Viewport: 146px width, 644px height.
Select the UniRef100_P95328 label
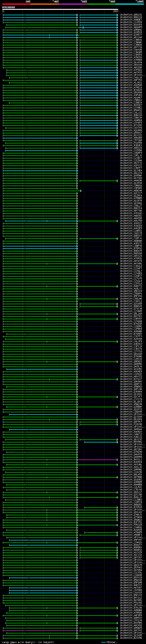pos(131,525)
